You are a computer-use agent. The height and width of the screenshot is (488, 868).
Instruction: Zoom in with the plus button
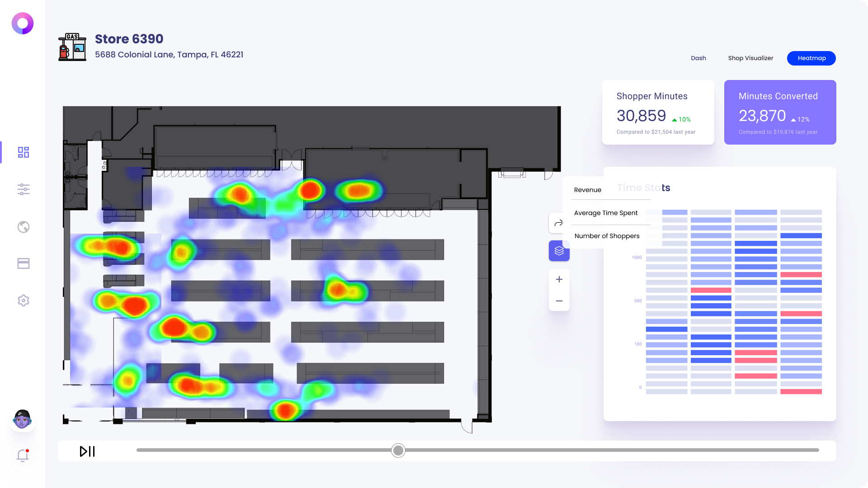pos(559,279)
